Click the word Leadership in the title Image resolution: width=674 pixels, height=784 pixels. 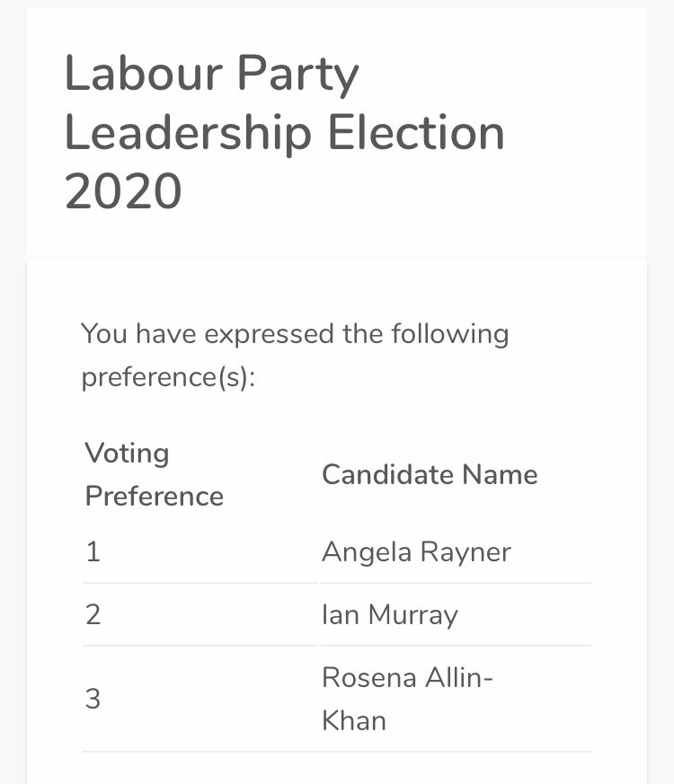click(188, 132)
